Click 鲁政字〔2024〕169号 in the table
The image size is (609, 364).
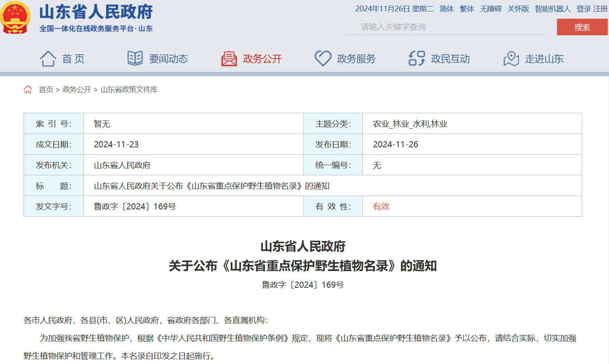pos(135,207)
